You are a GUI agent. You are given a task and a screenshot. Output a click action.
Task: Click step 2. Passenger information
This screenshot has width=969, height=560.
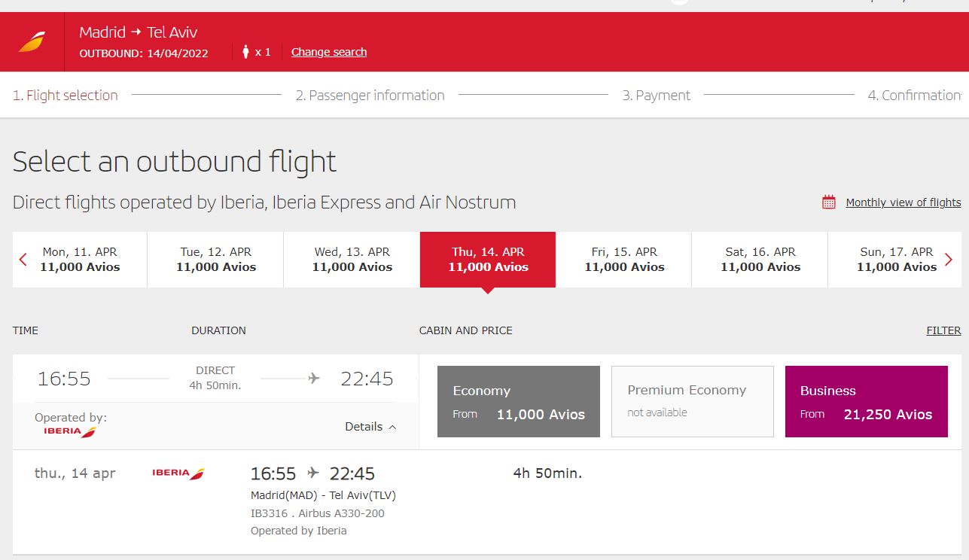point(370,96)
